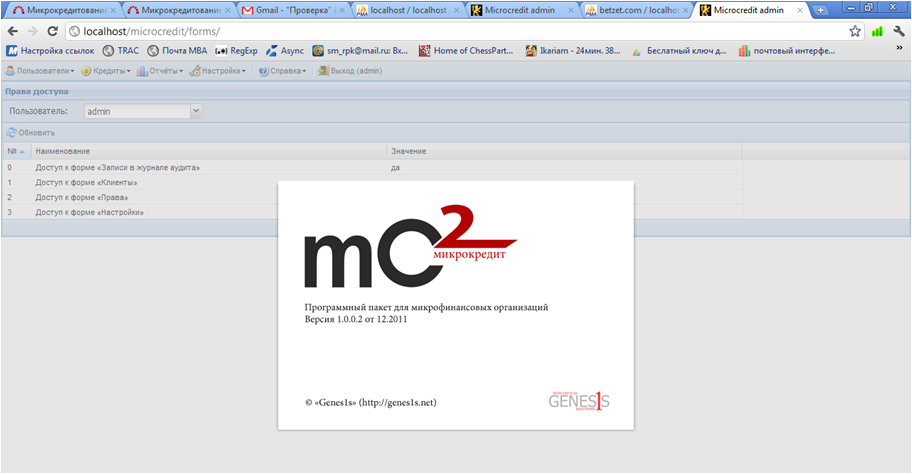This screenshot has width=912, height=474.
Task: Open the Настройки menu
Action: point(218,71)
